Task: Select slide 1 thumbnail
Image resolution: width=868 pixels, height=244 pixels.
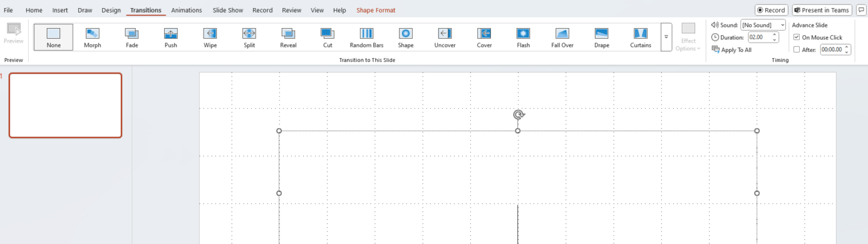Action: coord(65,105)
